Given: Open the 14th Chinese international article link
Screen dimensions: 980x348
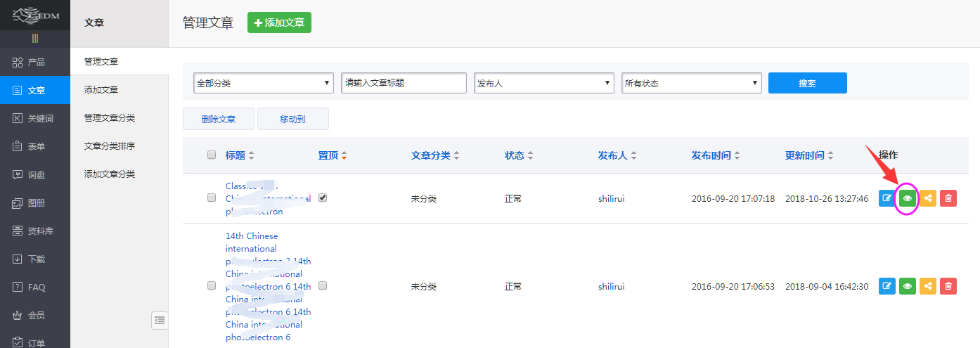Looking at the screenshot, I should pyautogui.click(x=268, y=286).
